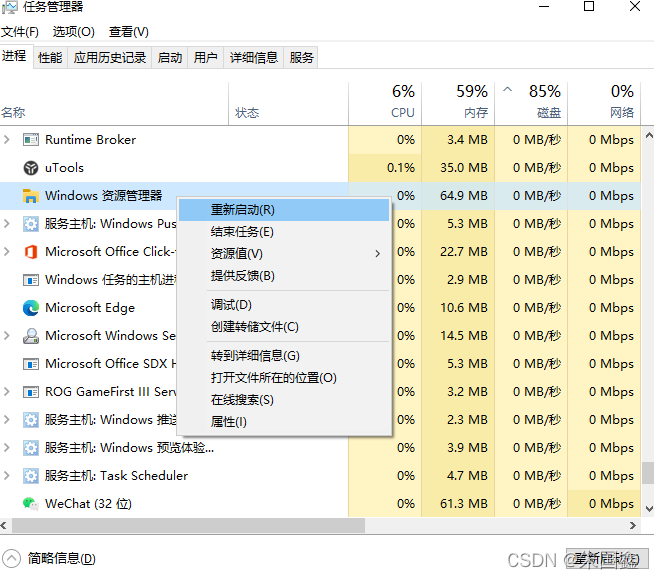The width and height of the screenshot is (654, 579).
Task: Expand the Runtime Broker process group
Action: coord(7,140)
